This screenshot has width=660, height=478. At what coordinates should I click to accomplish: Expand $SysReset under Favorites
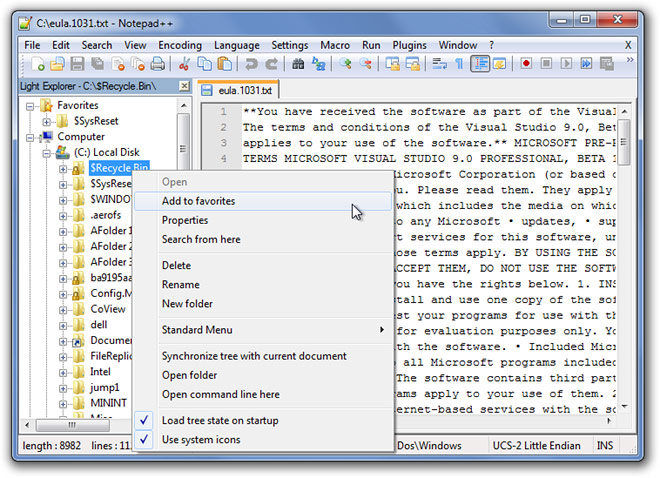(47, 122)
